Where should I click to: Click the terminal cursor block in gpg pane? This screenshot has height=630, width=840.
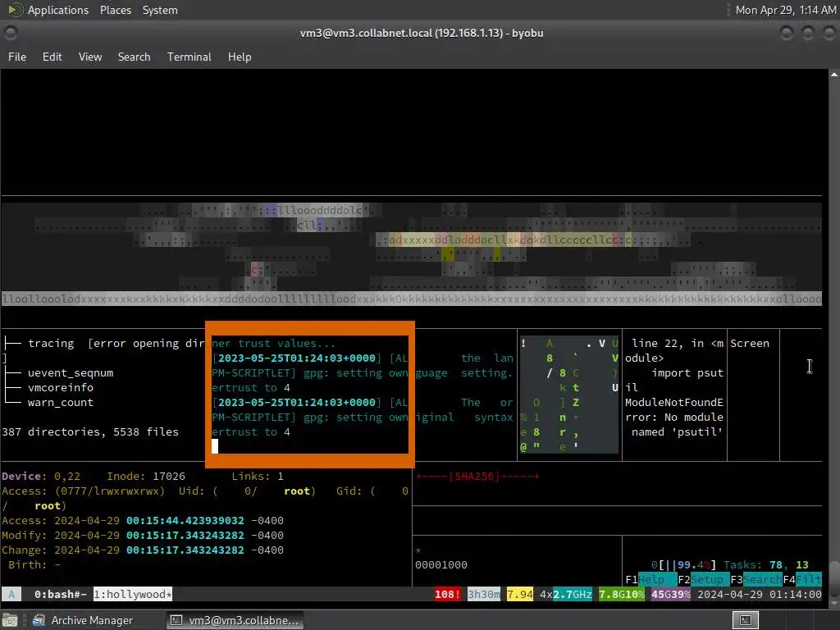tap(215, 446)
